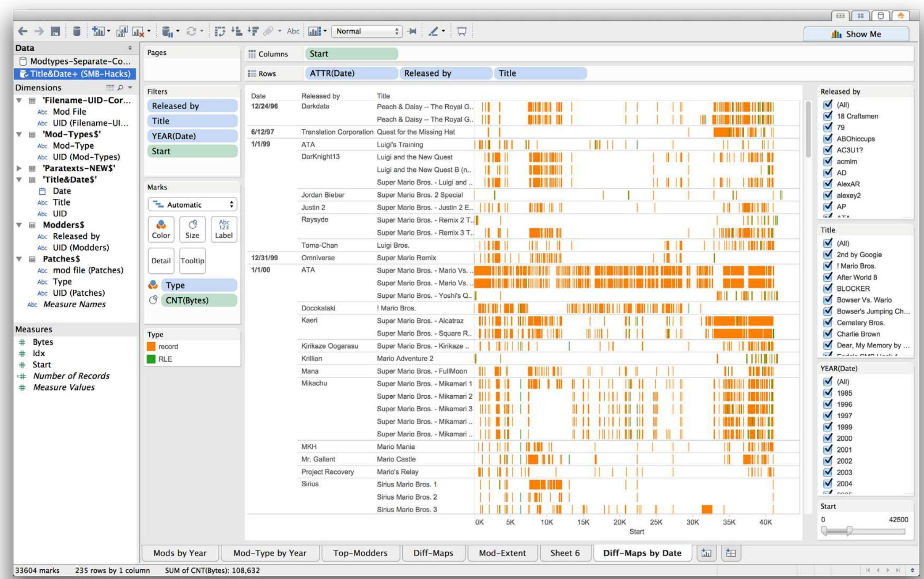Toggle the (All) checkbox under Released by
This screenshot has width=924, height=579.
coord(828,105)
